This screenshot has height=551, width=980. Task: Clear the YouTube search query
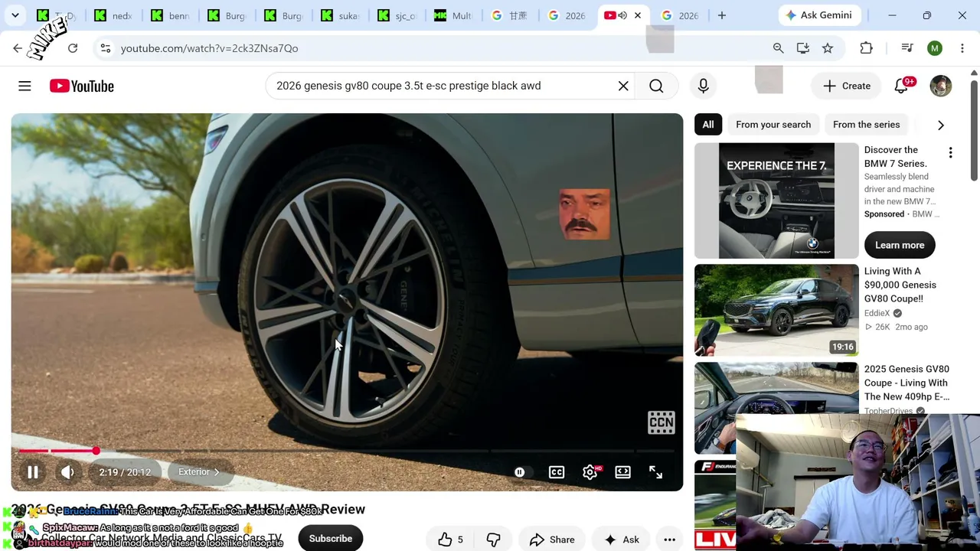[623, 86]
